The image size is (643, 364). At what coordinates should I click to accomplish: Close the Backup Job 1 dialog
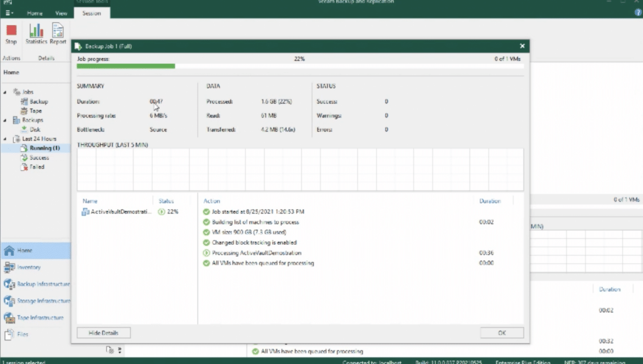tap(522, 46)
